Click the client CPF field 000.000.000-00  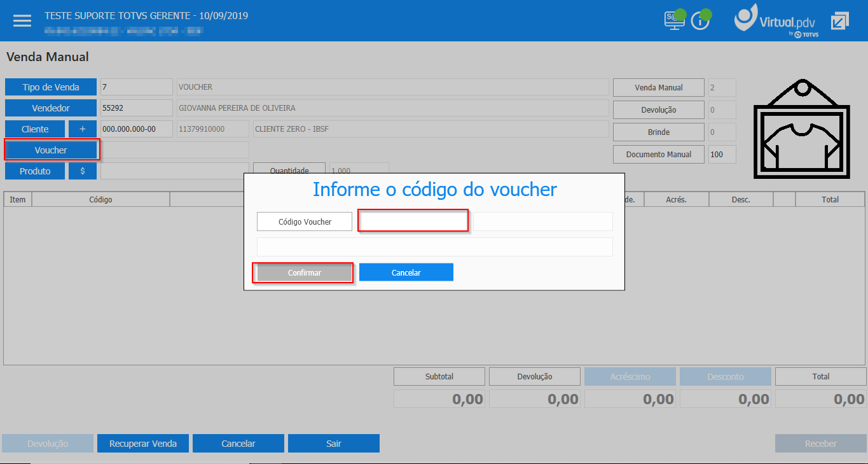[x=137, y=129]
